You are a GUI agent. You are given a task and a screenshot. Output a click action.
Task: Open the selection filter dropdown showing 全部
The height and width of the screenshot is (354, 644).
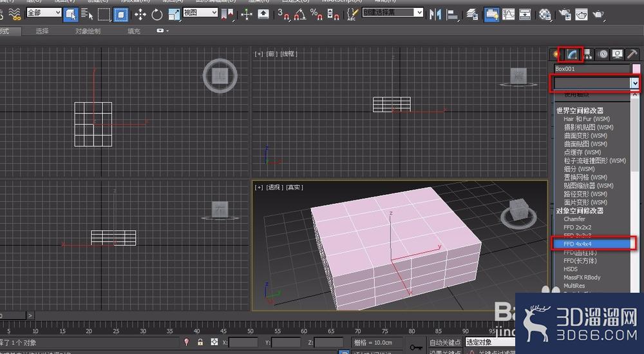[x=44, y=13]
